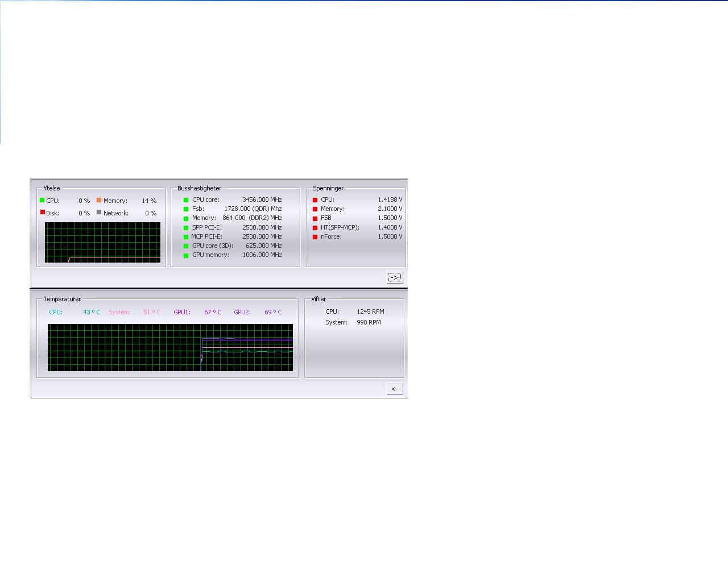728x582 pixels.
Task: Click the green square beside CPU core
Action: point(186,200)
